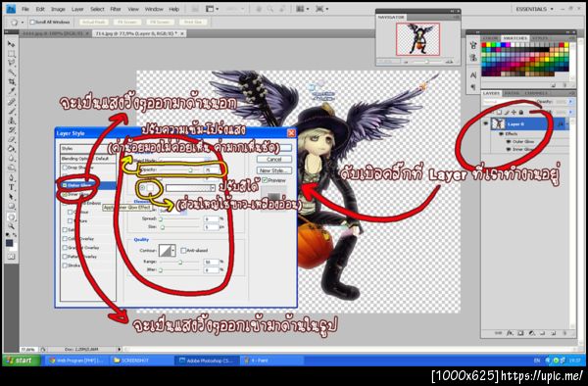Open the Arrange Documents dropdown
Image resolution: width=588 pixels, height=386 pixels.
(302, 9)
